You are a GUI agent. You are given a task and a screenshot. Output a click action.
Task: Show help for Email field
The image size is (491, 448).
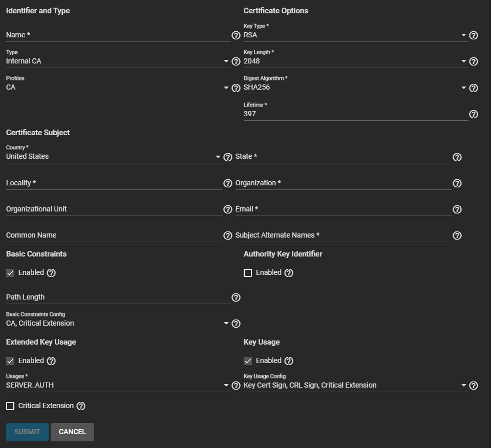tap(457, 209)
